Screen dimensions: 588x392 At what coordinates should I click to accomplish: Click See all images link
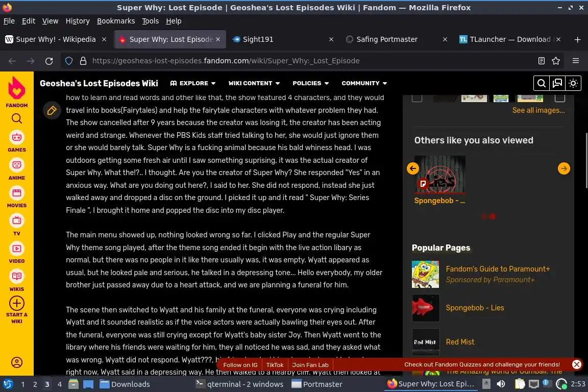[538, 110]
